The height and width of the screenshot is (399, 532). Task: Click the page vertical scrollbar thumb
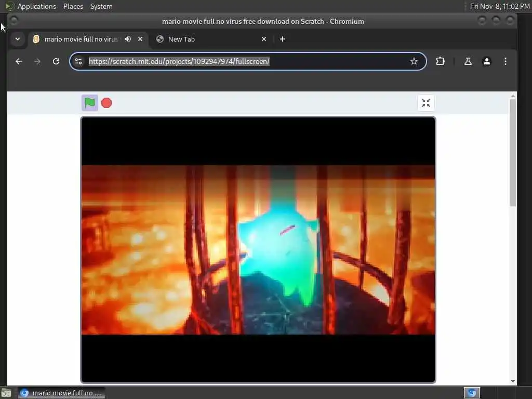pos(513,153)
